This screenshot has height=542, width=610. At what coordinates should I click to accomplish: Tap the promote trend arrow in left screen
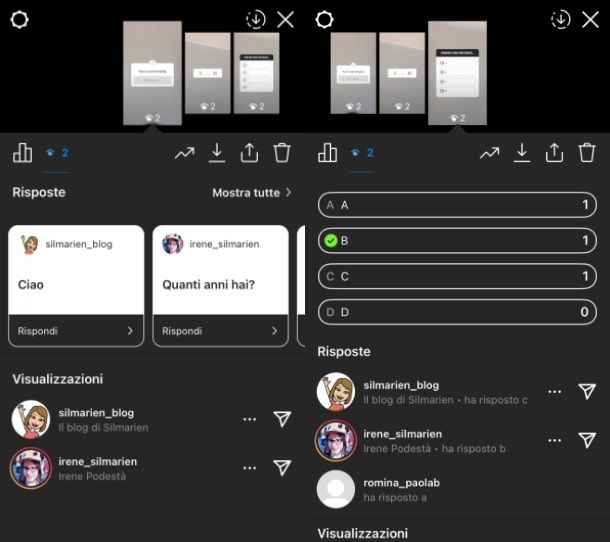[184, 153]
